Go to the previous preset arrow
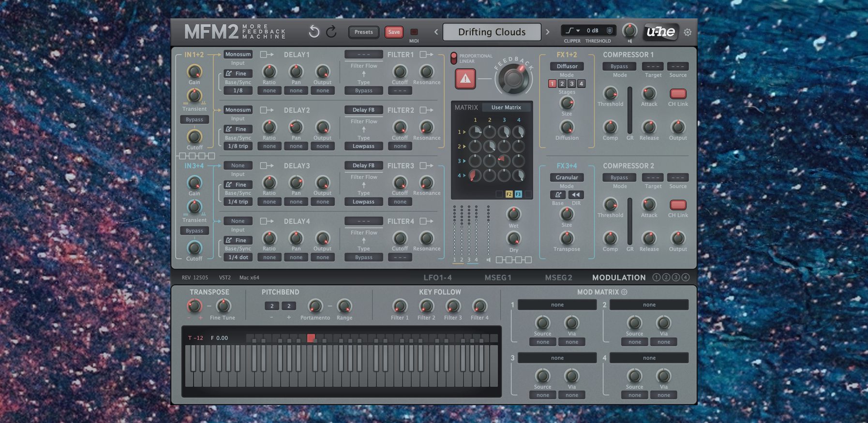Image resolution: width=868 pixels, height=423 pixels. pos(436,32)
